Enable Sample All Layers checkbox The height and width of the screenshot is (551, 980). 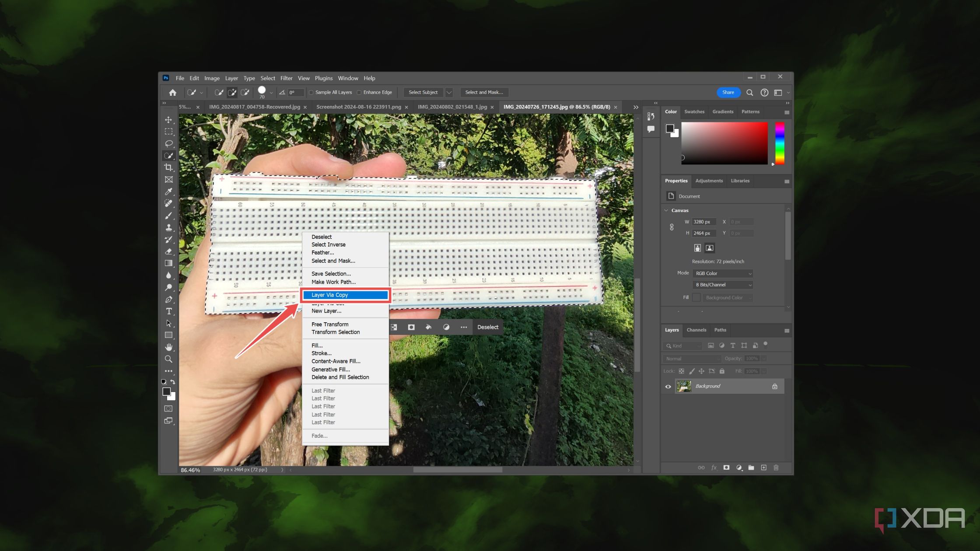pyautogui.click(x=311, y=92)
